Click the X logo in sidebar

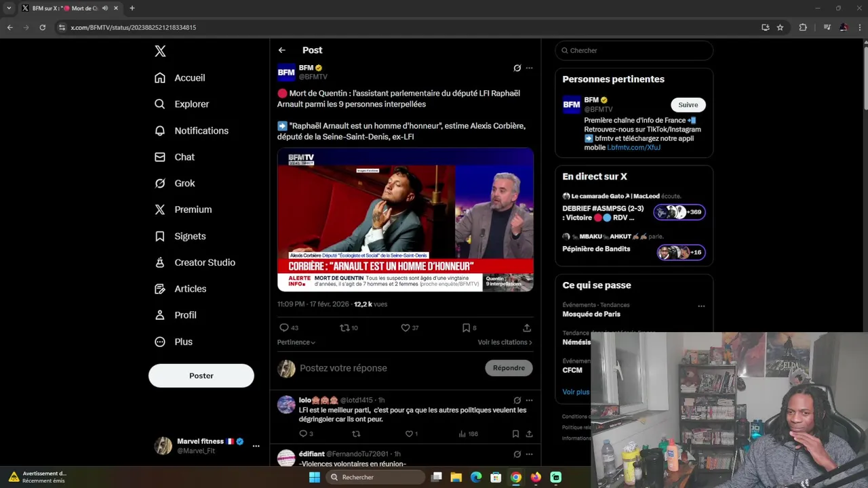(160, 51)
